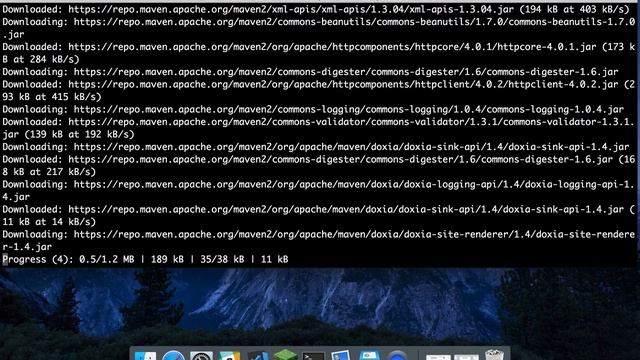
Task: Click the wrapped '.jar' on third line
Action: [x=13, y=34]
